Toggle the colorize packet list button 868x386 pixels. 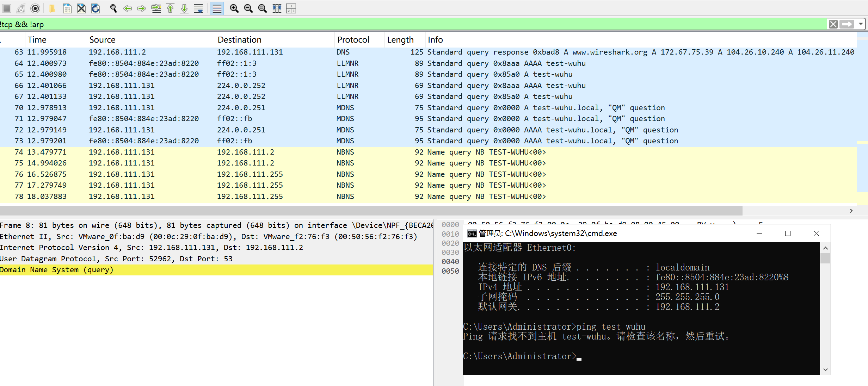click(x=217, y=8)
